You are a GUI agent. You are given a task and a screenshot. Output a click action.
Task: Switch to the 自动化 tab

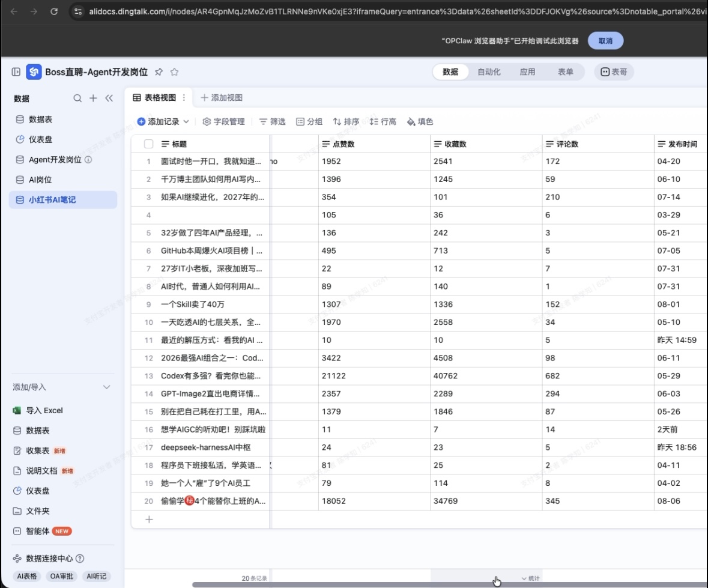(489, 72)
